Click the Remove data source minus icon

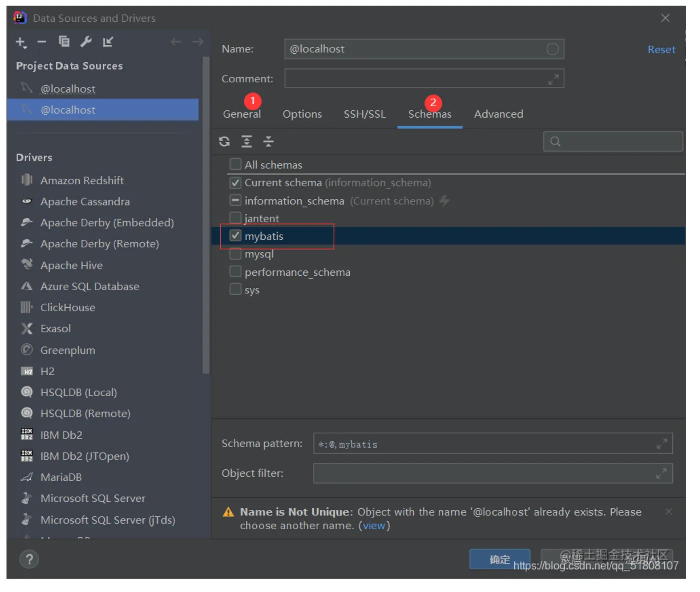[42, 42]
